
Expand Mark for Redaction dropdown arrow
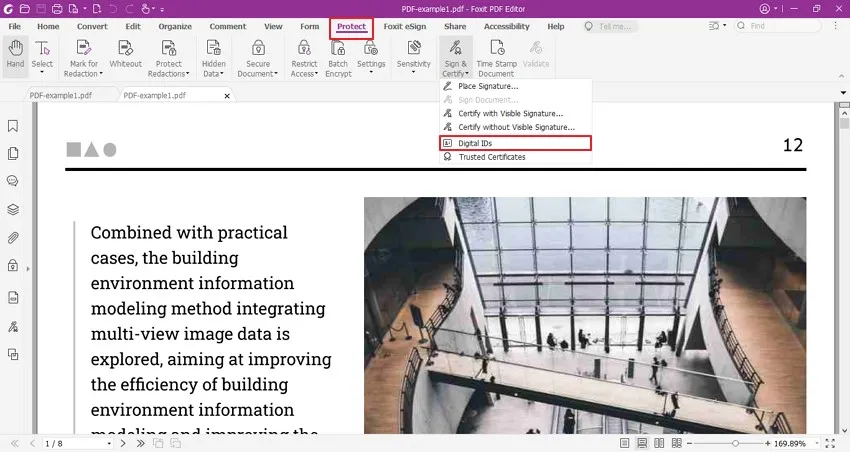point(101,74)
